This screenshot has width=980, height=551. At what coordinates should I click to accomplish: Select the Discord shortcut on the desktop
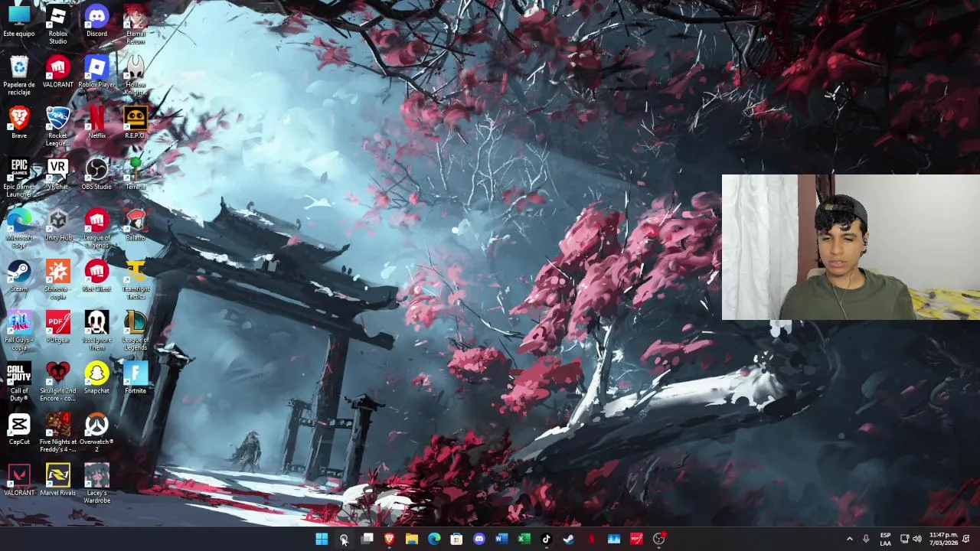[96, 21]
